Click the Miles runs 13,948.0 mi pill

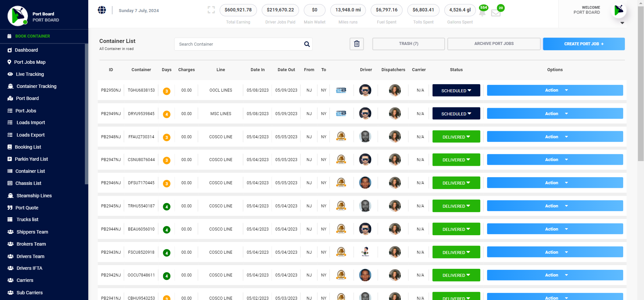pos(348,10)
